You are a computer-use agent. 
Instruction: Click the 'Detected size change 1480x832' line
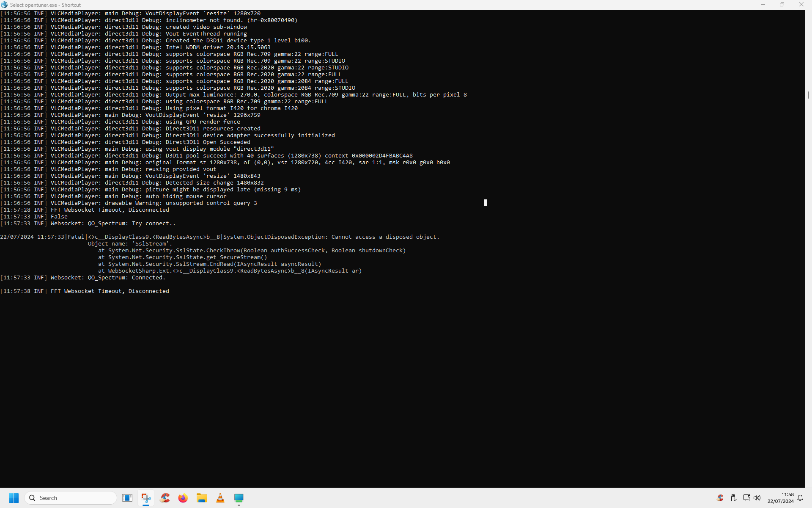coord(132,183)
